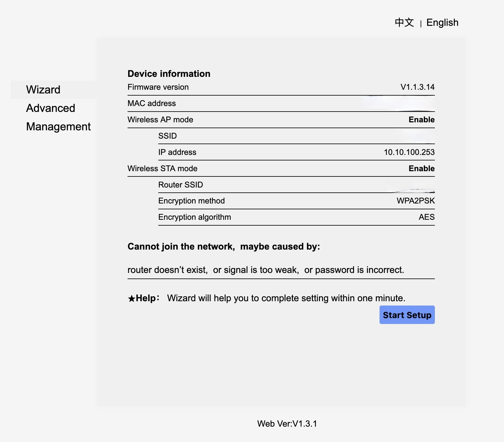
Task: Click the SSID label under AP mode
Action: [167, 136]
